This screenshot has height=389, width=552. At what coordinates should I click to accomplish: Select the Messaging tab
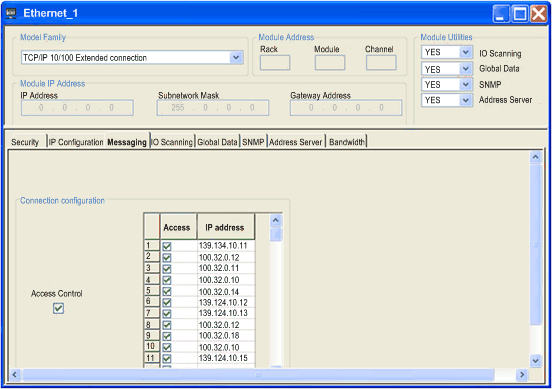(x=127, y=142)
